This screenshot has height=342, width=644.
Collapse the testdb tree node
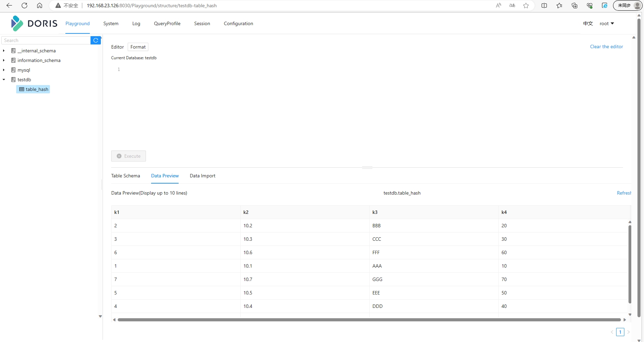tap(4, 80)
